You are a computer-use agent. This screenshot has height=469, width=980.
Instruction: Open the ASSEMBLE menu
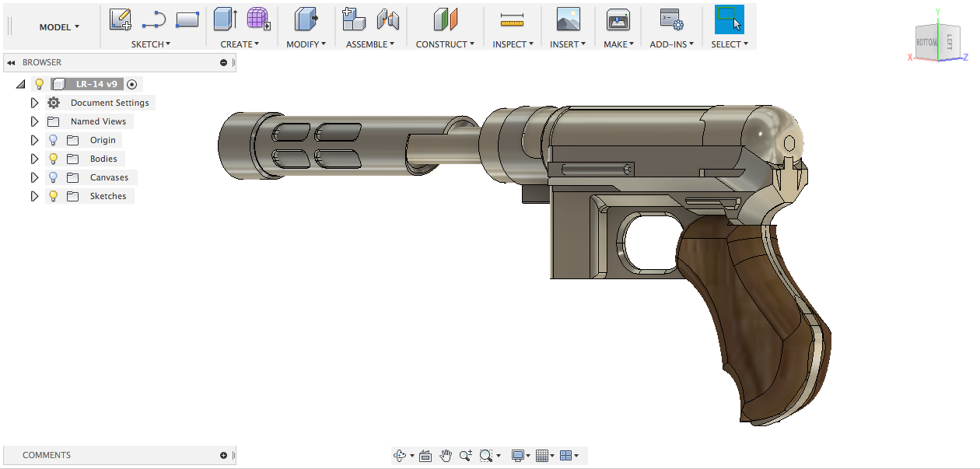pyautogui.click(x=370, y=44)
